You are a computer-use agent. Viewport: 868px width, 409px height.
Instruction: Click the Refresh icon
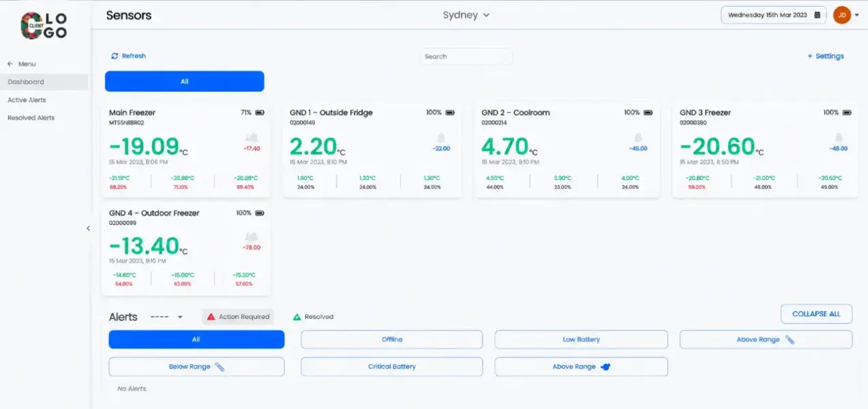[x=115, y=56]
